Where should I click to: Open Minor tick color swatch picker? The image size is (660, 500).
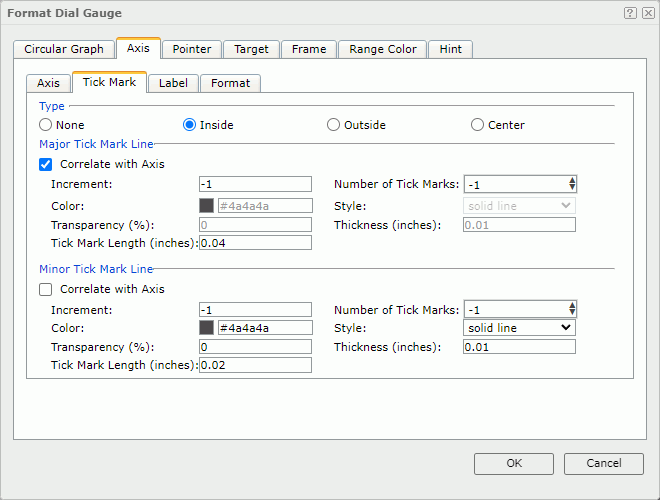[206, 328]
